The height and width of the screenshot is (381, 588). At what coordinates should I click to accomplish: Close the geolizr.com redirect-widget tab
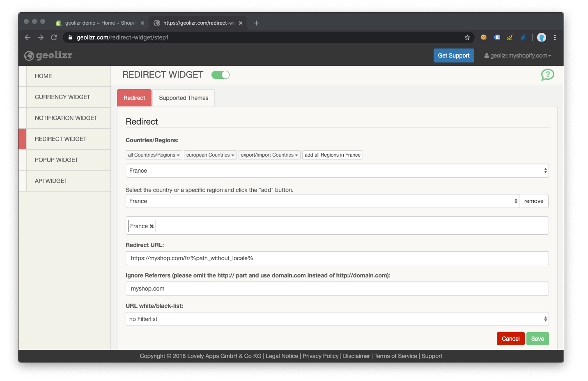click(x=241, y=23)
